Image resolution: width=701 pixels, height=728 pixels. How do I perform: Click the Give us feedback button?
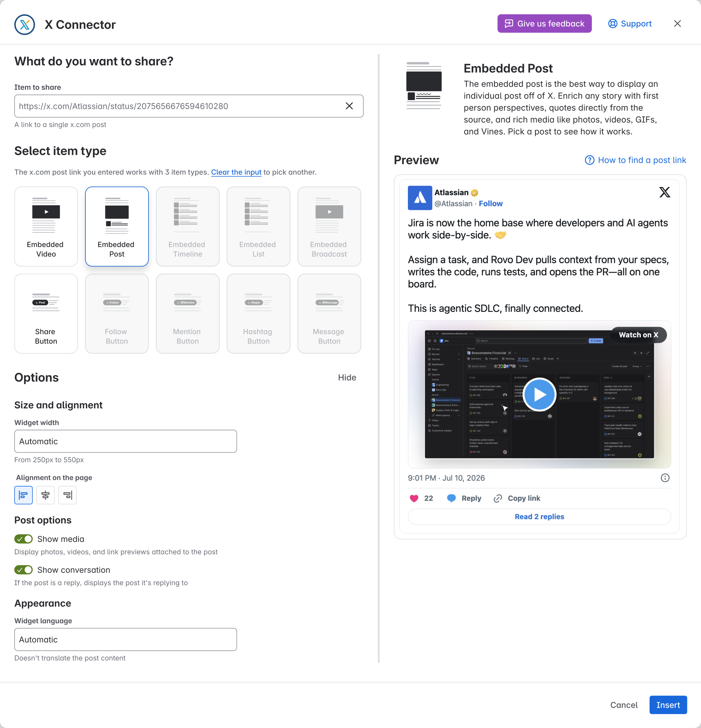point(544,24)
